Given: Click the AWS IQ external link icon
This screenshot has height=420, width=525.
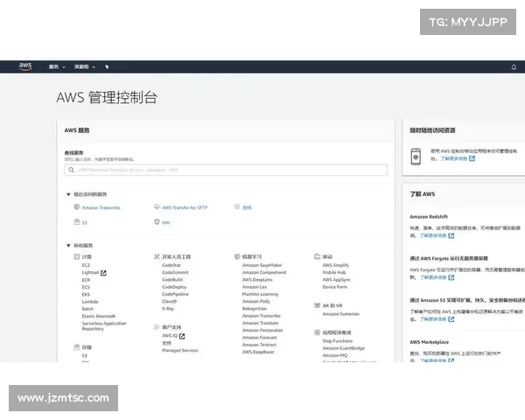Looking at the screenshot, I should coord(182,336).
